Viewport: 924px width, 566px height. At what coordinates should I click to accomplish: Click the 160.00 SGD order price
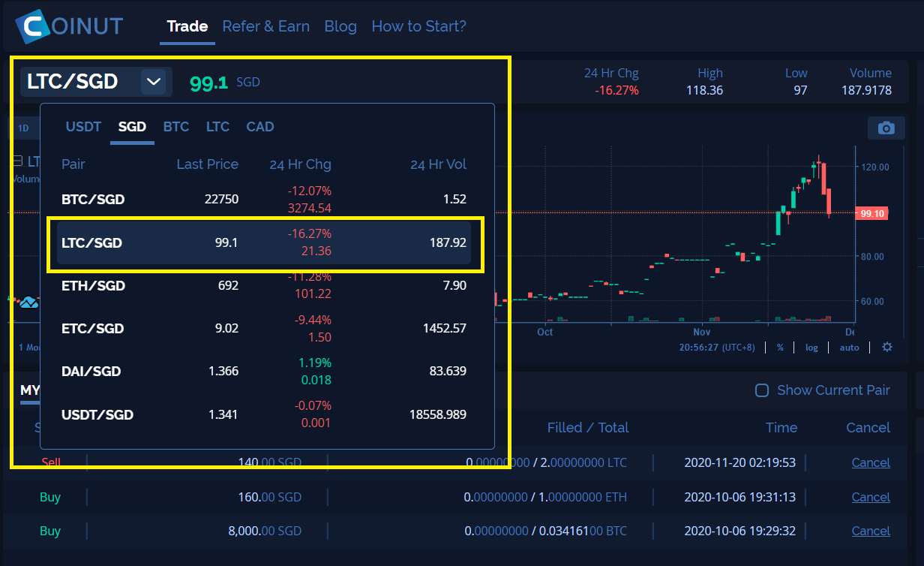click(x=270, y=497)
